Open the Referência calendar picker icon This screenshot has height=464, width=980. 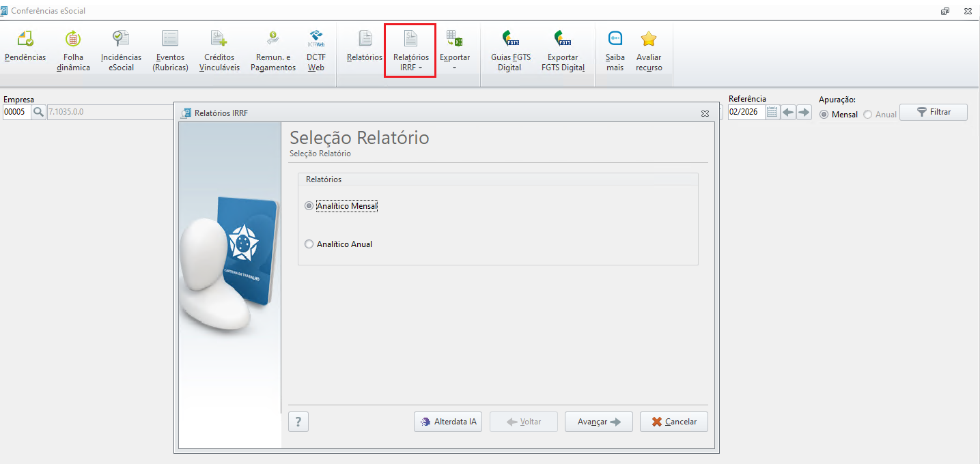(x=772, y=113)
